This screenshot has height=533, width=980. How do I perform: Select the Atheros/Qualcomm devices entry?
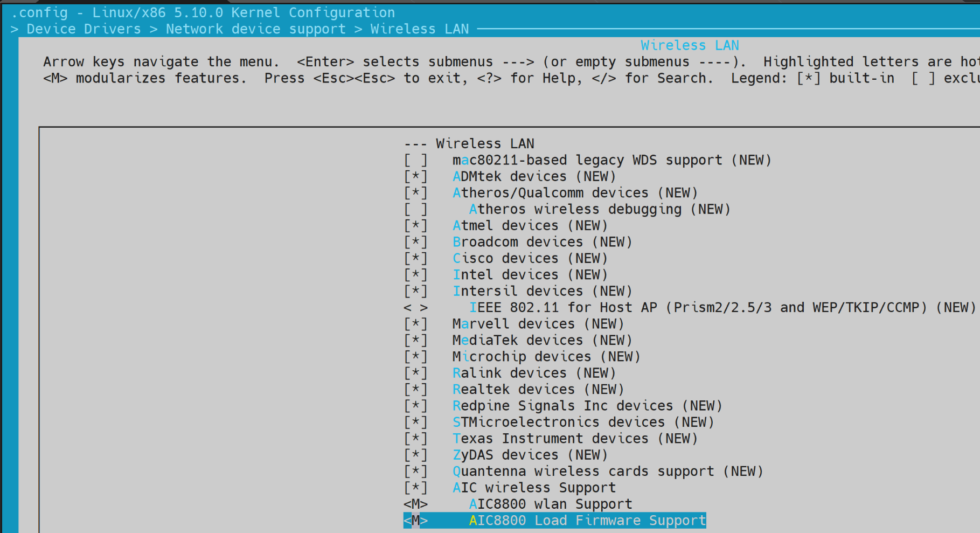pyautogui.click(x=575, y=193)
